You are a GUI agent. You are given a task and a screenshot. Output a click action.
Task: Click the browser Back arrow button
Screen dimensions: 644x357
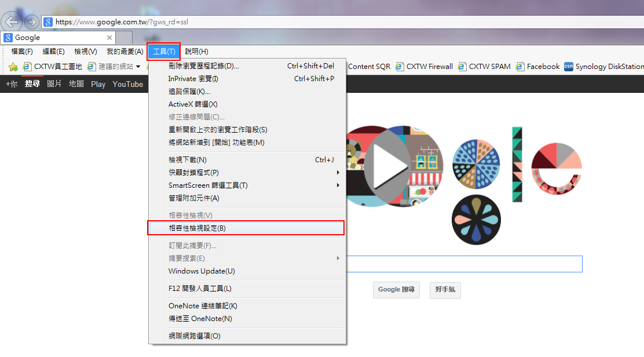(13, 22)
